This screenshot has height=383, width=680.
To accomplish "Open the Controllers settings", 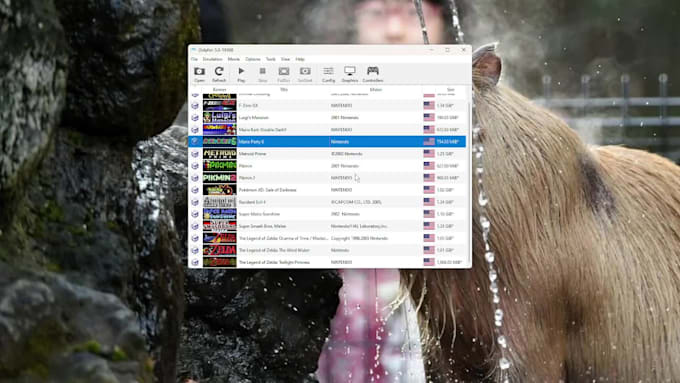I will [x=373, y=74].
